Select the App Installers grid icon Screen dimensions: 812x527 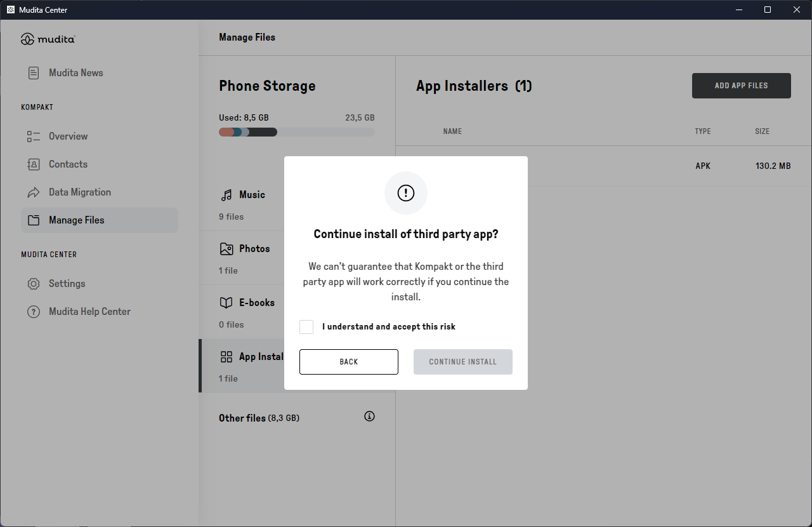click(x=226, y=357)
